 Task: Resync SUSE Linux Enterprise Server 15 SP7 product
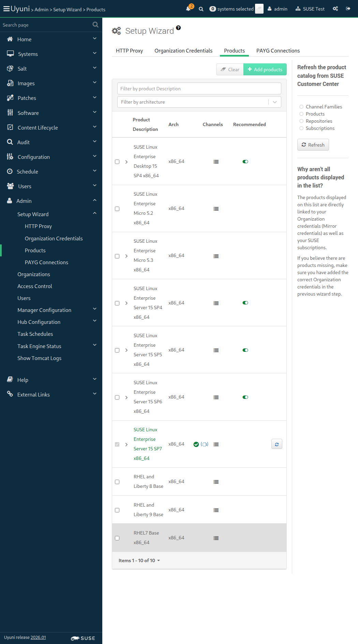277,444
